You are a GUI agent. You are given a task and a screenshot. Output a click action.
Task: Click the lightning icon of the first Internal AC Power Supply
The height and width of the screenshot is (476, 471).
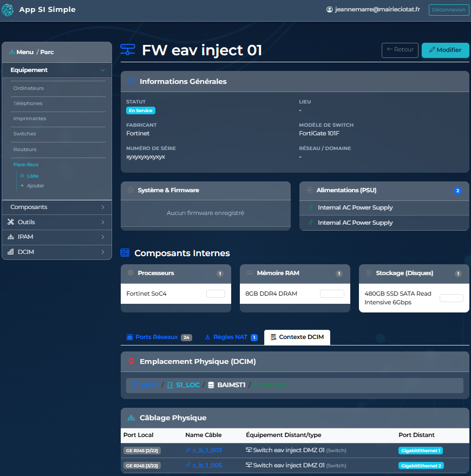tap(311, 207)
